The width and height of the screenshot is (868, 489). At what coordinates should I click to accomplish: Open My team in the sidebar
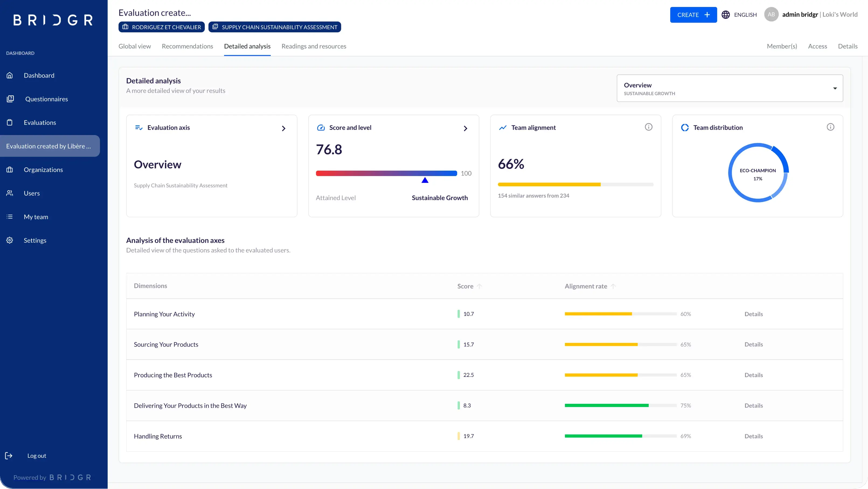[x=36, y=217]
